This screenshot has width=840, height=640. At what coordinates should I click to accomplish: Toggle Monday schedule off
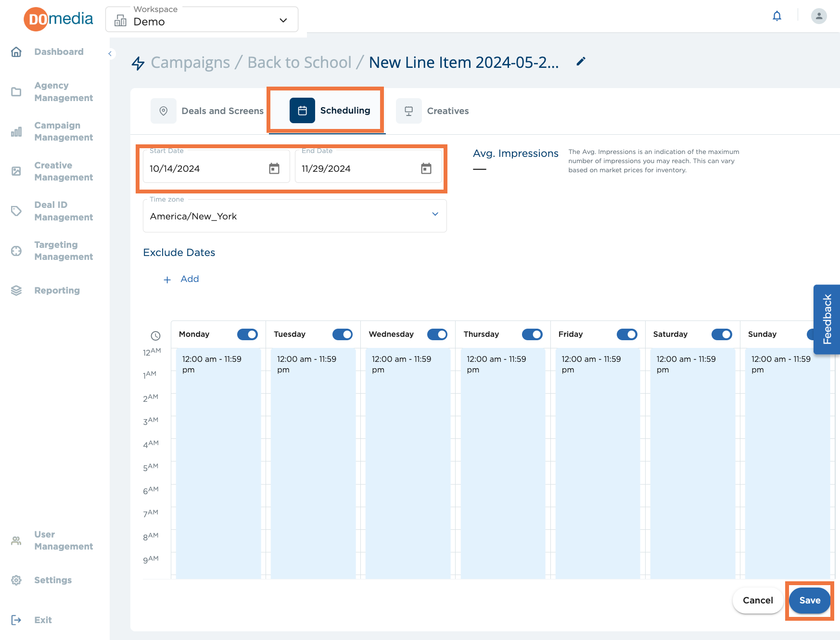click(247, 334)
